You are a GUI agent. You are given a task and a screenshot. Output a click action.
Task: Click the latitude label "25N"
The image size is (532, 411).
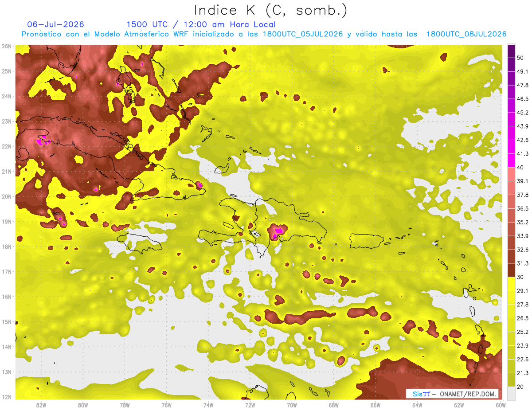click(7, 71)
